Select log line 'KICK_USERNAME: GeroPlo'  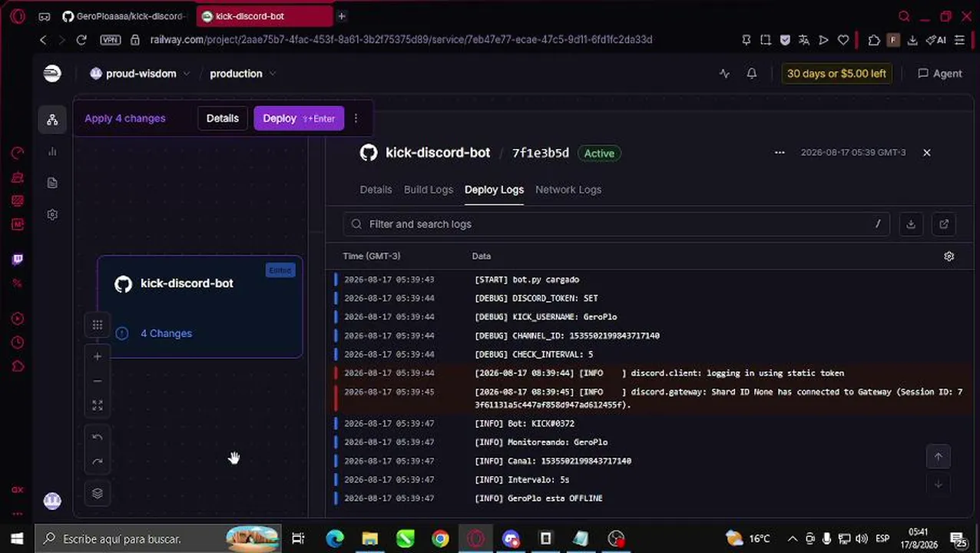[x=649, y=316]
